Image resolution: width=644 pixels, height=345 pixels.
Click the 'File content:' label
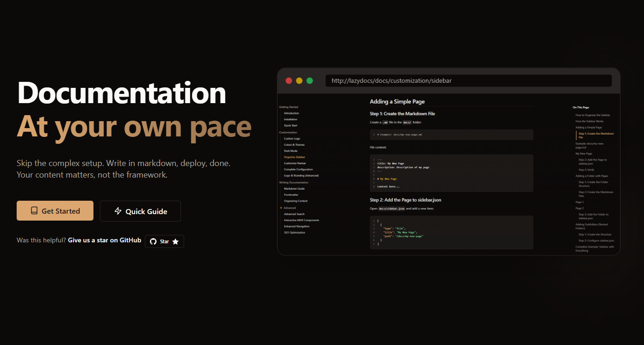(x=378, y=147)
